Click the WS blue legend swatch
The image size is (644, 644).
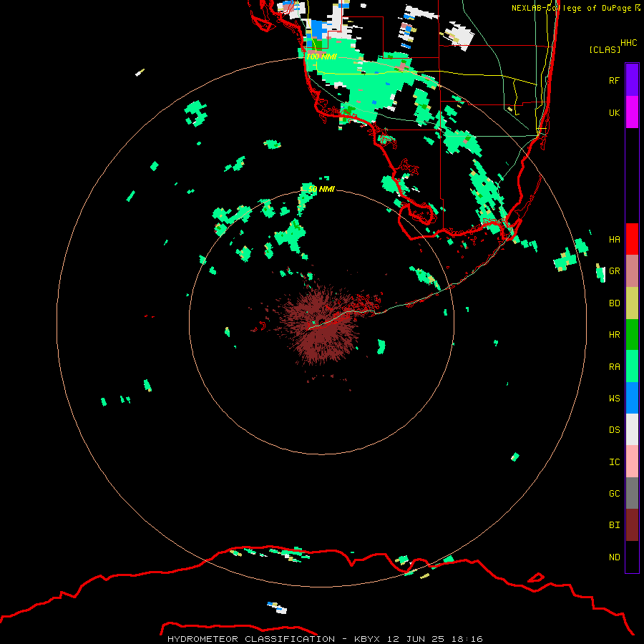(632, 398)
